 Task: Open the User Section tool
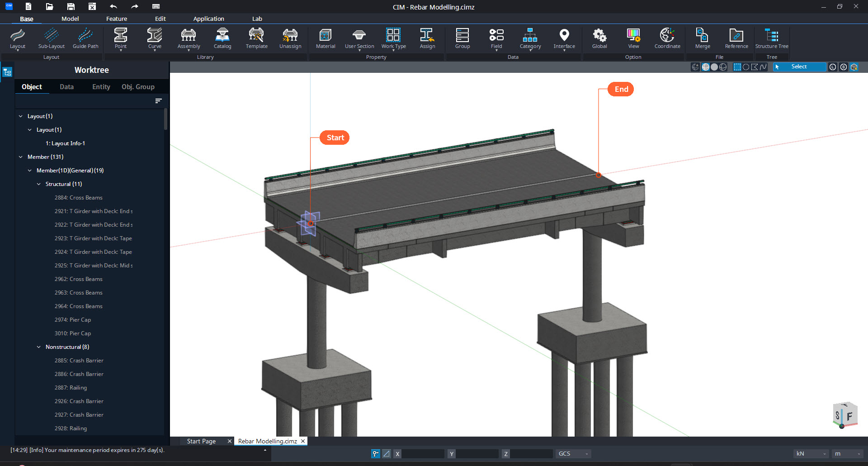point(359,39)
